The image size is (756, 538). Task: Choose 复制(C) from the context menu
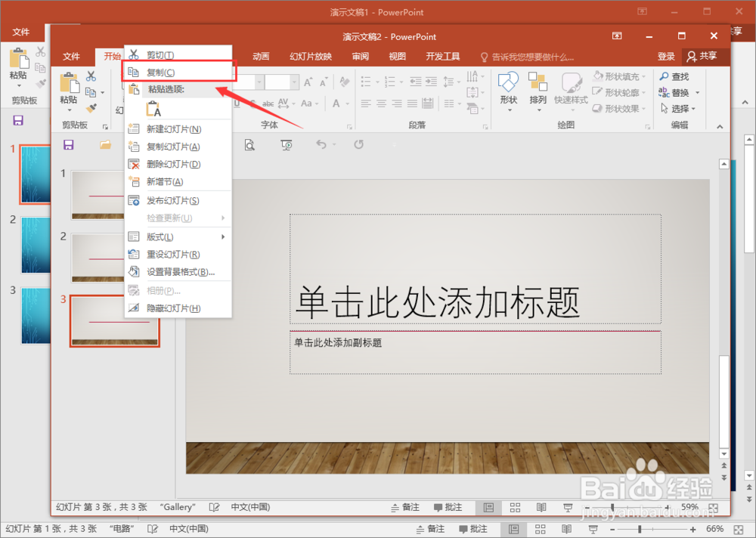178,73
